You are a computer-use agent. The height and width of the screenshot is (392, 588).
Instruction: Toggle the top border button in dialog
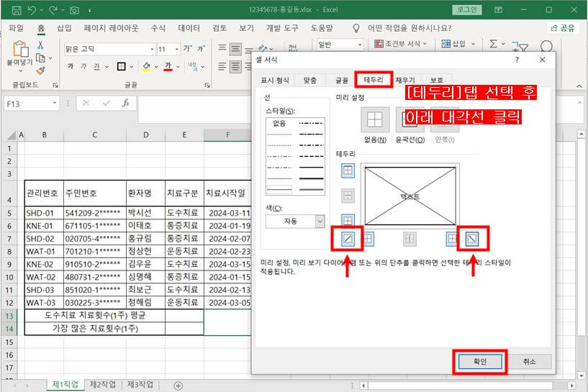(348, 171)
